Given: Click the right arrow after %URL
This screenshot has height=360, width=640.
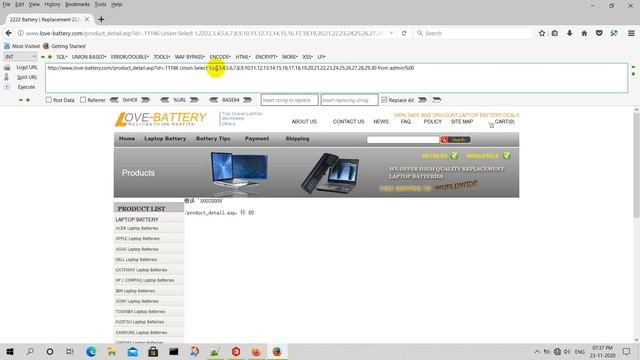Looking at the screenshot, I should [x=194, y=100].
